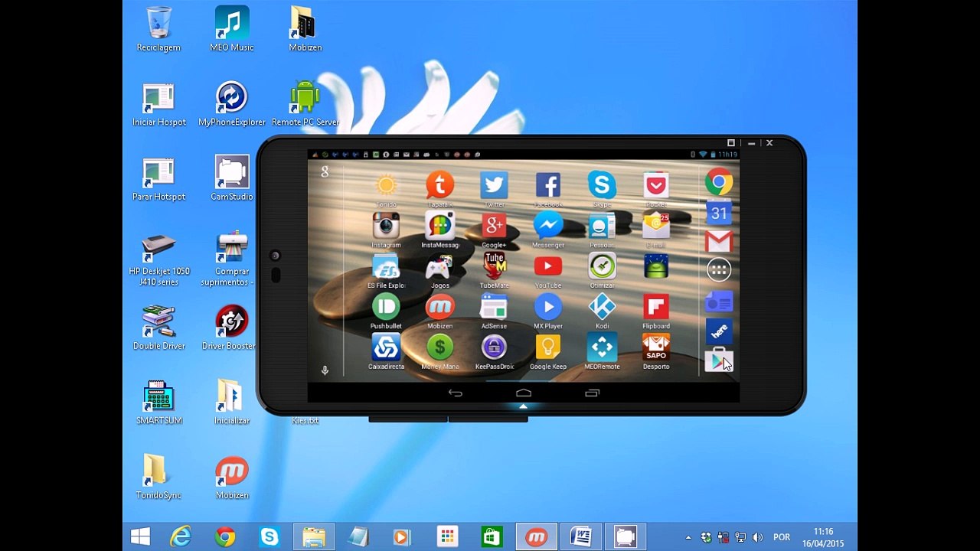Launch Mobizen on the phone screen

point(439,307)
